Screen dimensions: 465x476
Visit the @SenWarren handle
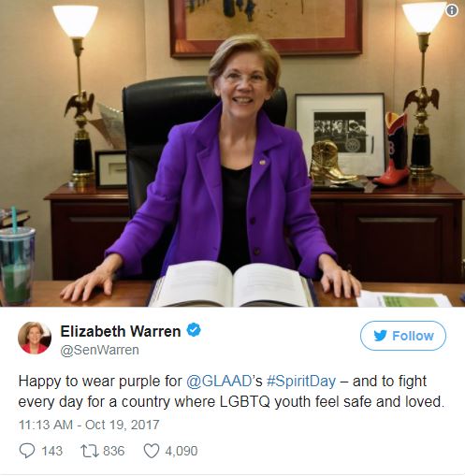coord(99,350)
